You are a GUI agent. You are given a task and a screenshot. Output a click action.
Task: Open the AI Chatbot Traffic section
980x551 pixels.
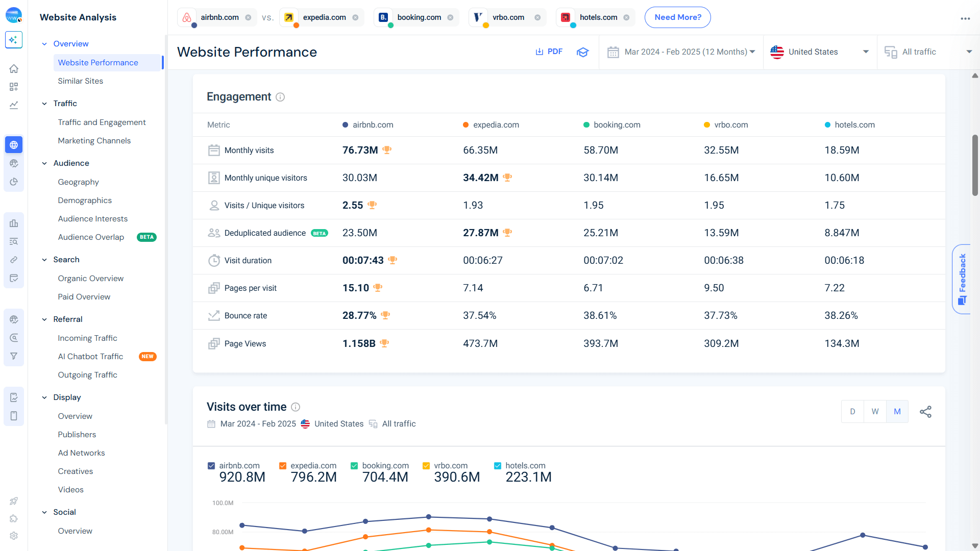tap(90, 356)
